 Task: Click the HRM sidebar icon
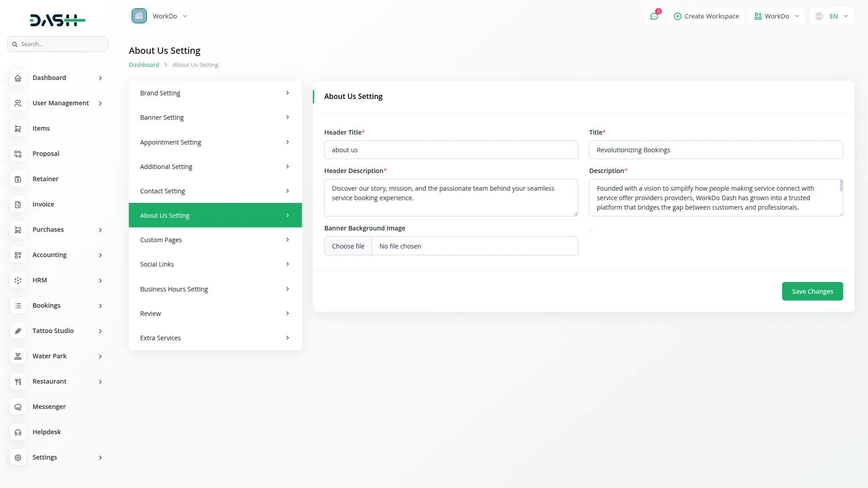18,280
